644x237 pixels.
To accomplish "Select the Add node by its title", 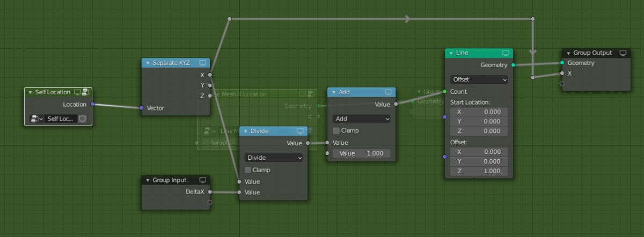I will coord(344,92).
